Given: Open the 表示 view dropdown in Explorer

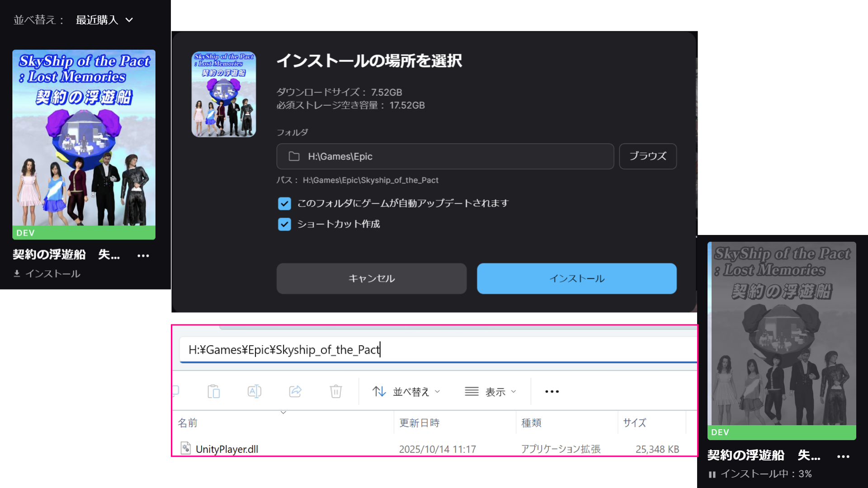Looking at the screenshot, I should click(x=491, y=392).
